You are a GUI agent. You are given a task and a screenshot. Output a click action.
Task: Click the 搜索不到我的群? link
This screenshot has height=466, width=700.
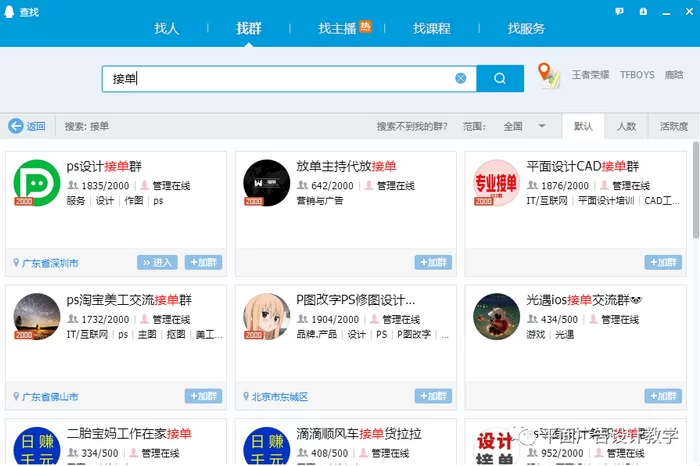pyautogui.click(x=413, y=127)
